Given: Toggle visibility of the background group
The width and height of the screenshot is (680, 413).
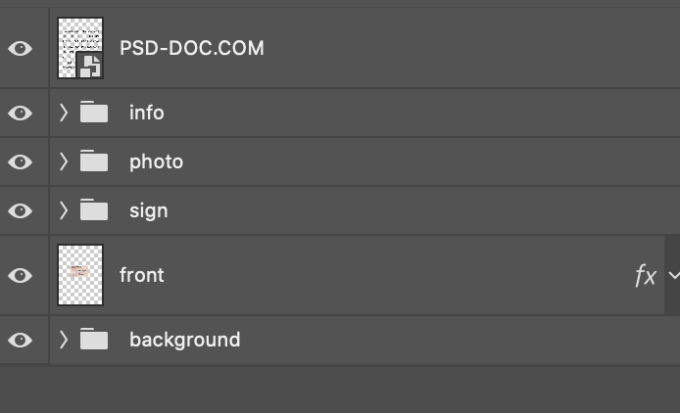Looking at the screenshot, I should click(x=20, y=340).
